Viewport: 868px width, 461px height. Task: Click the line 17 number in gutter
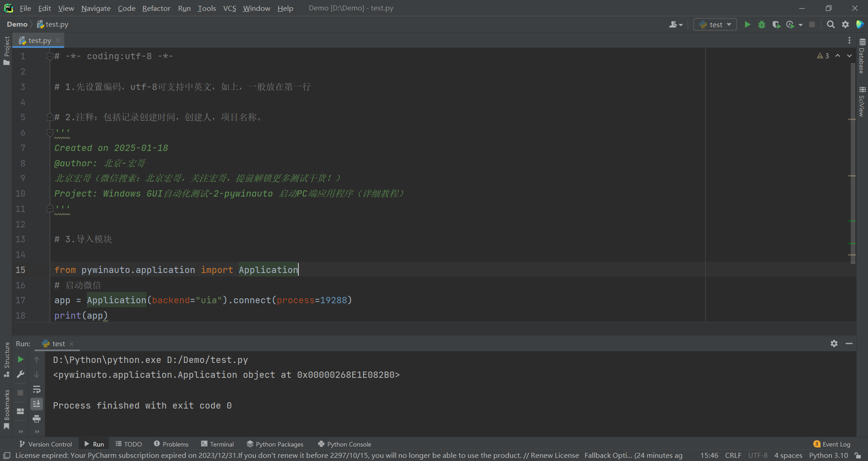coord(20,300)
